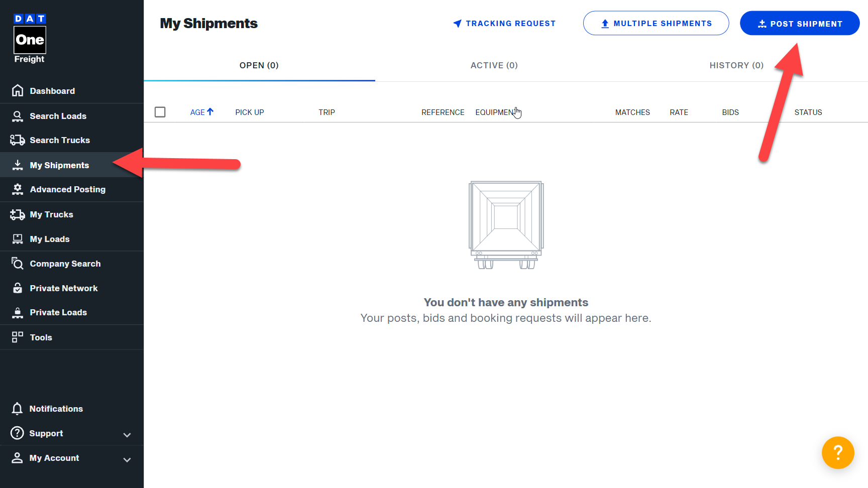Click the Support question-mark icon
The image size is (868, 488).
(17, 433)
